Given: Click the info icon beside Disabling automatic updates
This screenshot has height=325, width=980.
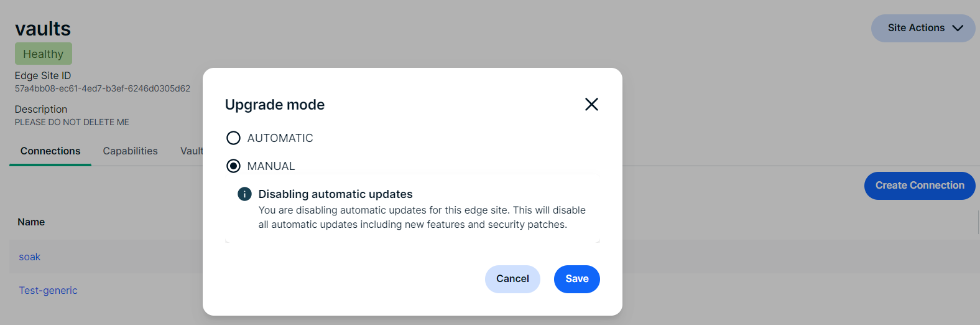Looking at the screenshot, I should pos(244,194).
